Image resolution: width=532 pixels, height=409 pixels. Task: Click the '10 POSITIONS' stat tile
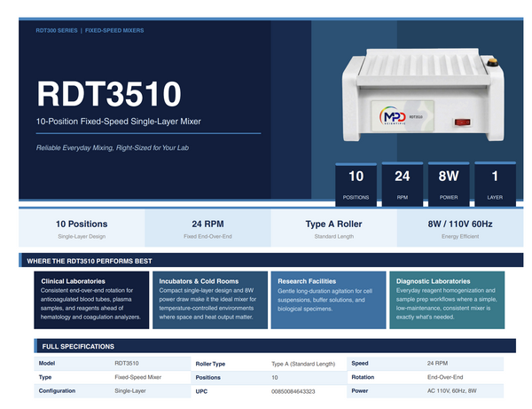(356, 185)
